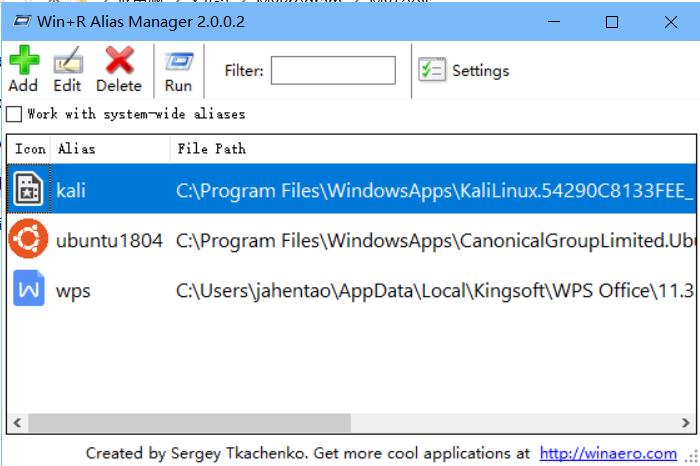Close the Alias Manager window
The image size is (700, 466).
click(671, 21)
